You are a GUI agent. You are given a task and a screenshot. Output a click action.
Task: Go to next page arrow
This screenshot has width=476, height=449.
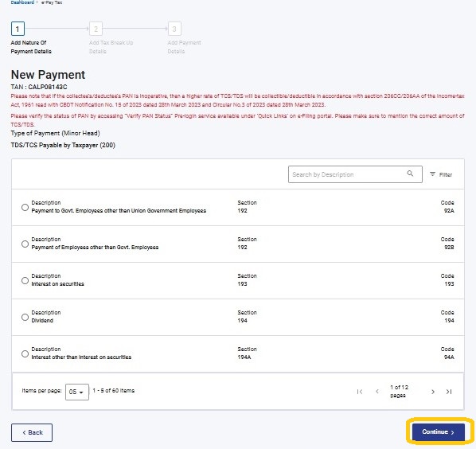pos(433,392)
